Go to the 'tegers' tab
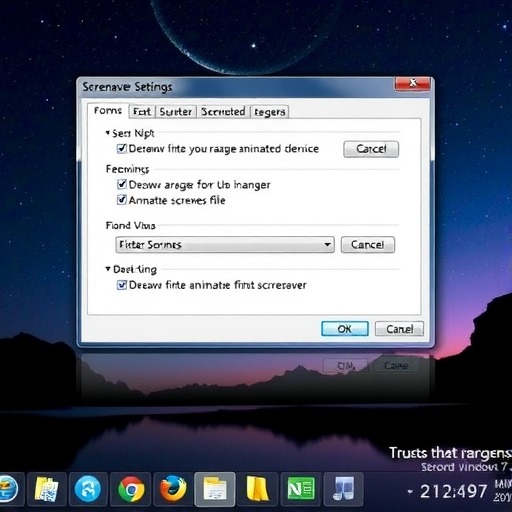 (x=269, y=112)
